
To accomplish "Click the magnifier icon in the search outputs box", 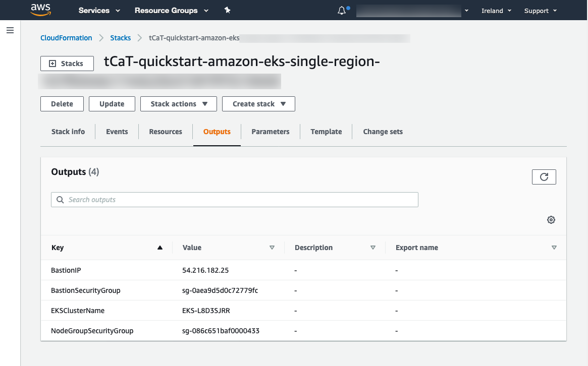I will click(x=60, y=200).
